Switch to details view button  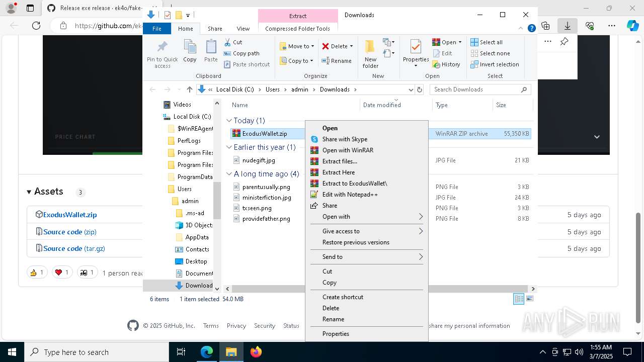[x=519, y=299]
